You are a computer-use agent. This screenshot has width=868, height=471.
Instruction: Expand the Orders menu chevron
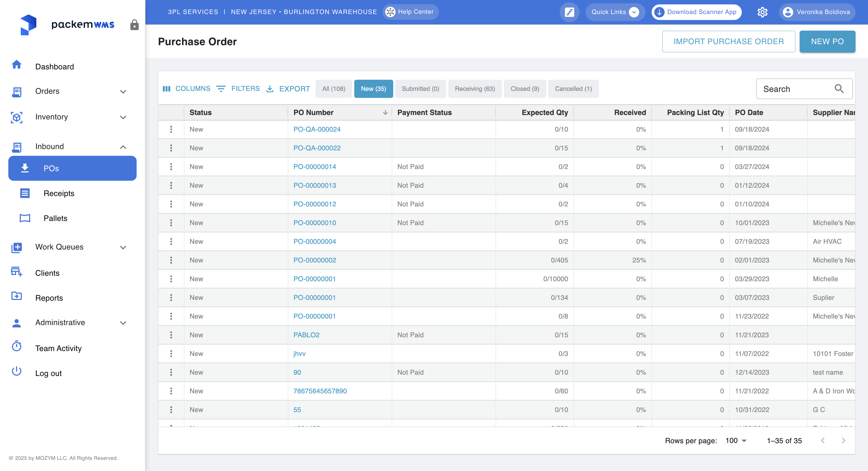tap(123, 92)
